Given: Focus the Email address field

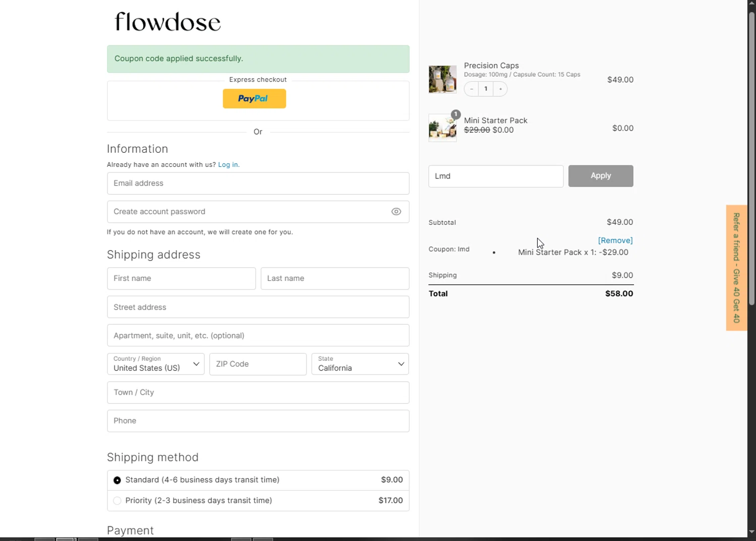Looking at the screenshot, I should pyautogui.click(x=258, y=184).
